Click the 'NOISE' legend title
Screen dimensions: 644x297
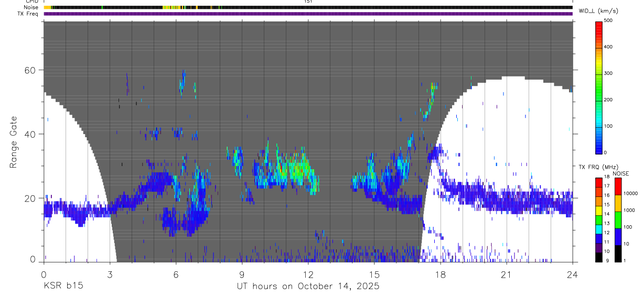620,173
